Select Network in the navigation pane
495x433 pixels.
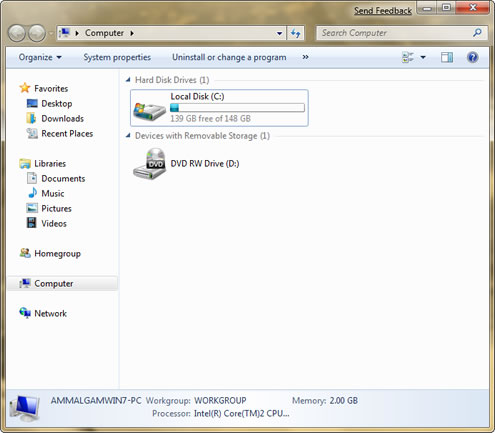50,314
